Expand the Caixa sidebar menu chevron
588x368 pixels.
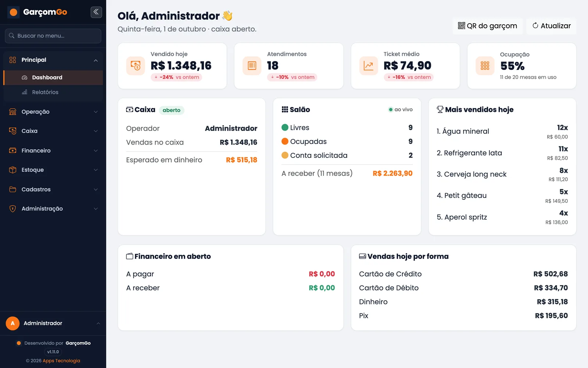[96, 131]
